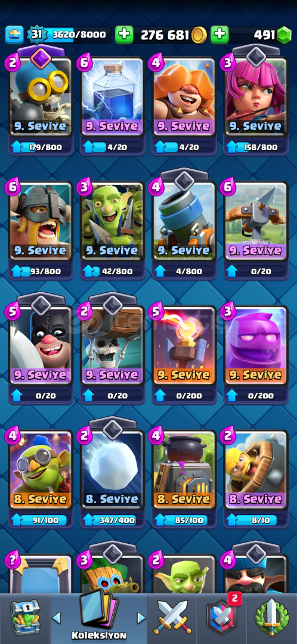297x644 pixels.
Task: Tap the level 31 star badge
Action: click(36, 35)
